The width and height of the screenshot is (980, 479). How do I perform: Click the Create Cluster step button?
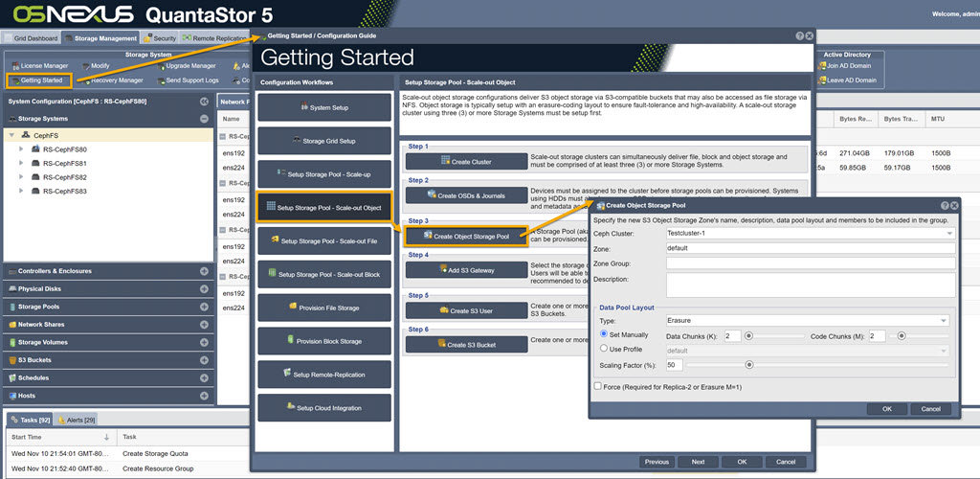click(x=466, y=161)
